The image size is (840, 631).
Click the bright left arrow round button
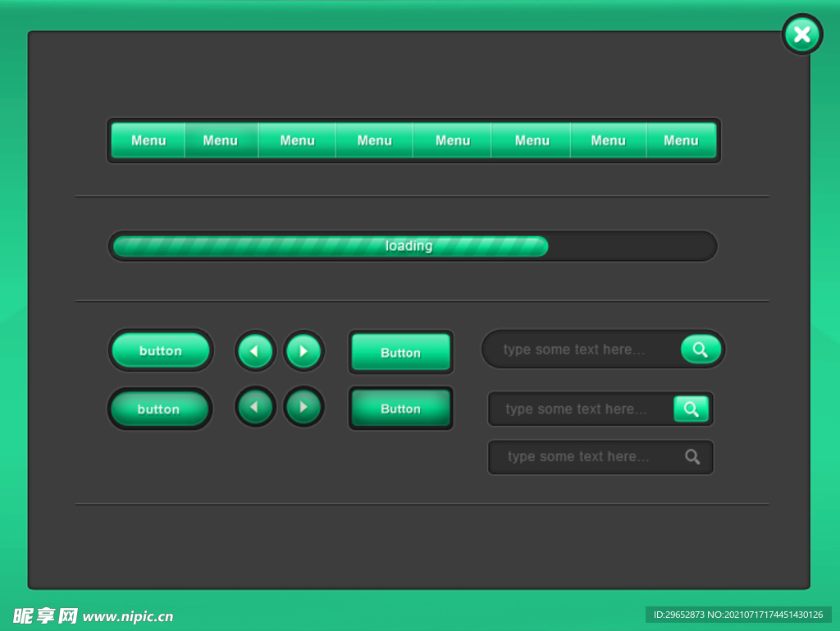pyautogui.click(x=256, y=351)
